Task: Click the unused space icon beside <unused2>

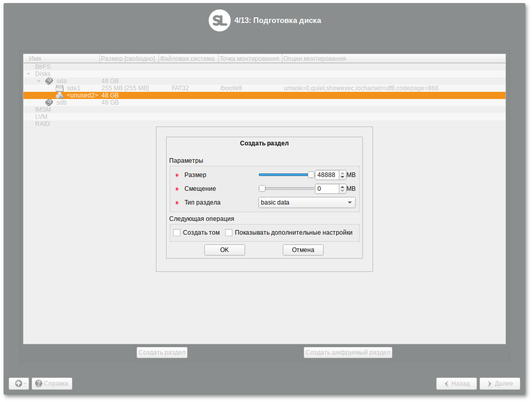Action: tap(60, 95)
